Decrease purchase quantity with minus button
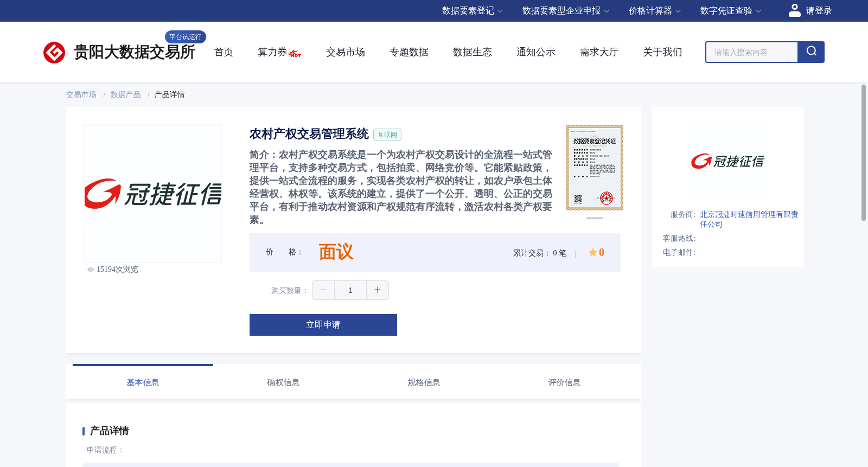 click(323, 290)
